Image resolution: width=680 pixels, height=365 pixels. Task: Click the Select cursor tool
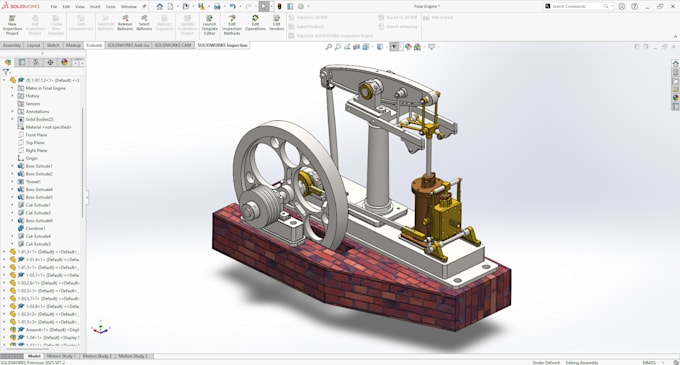pos(264,7)
